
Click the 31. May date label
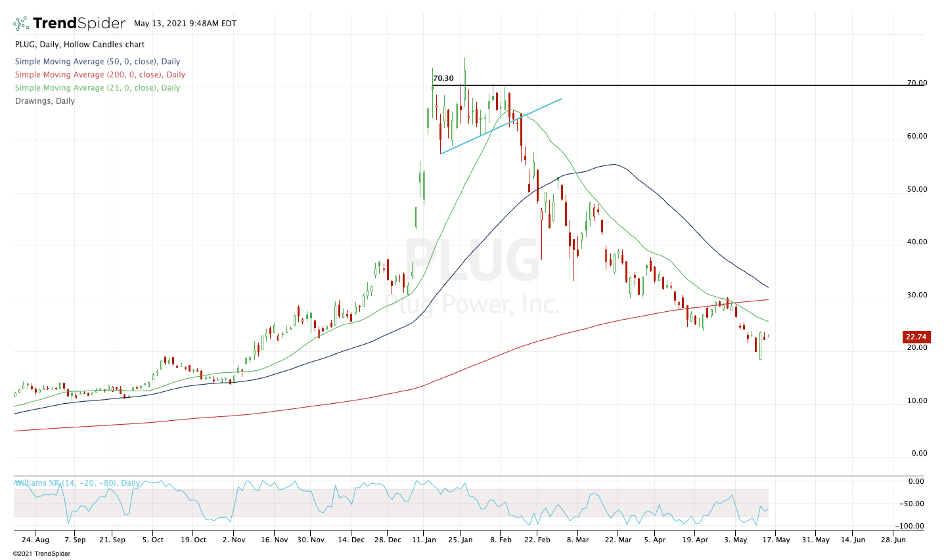815,540
